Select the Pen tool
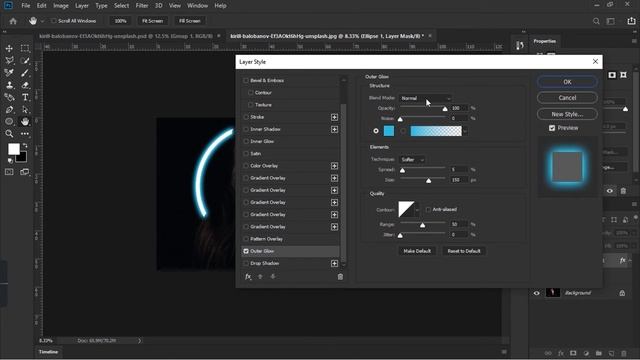The height and width of the screenshot is (360, 640). click(9, 109)
